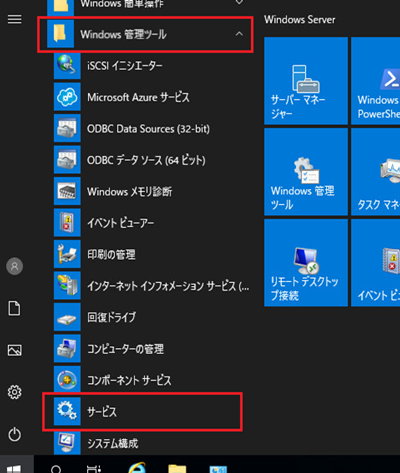Click the コンピューターの管理 icon
Screen dimensions: 400x473
[67, 348]
